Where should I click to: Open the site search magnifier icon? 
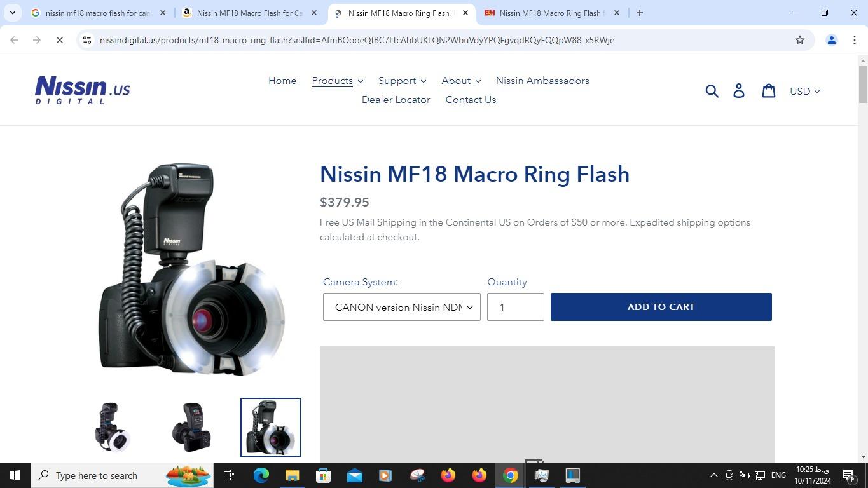coord(712,91)
